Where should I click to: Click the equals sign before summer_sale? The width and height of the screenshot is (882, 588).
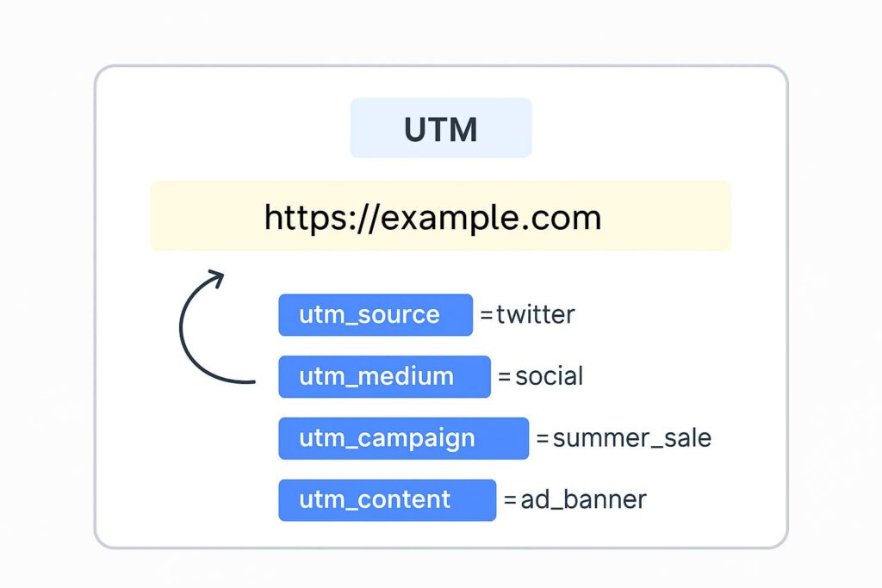(543, 439)
